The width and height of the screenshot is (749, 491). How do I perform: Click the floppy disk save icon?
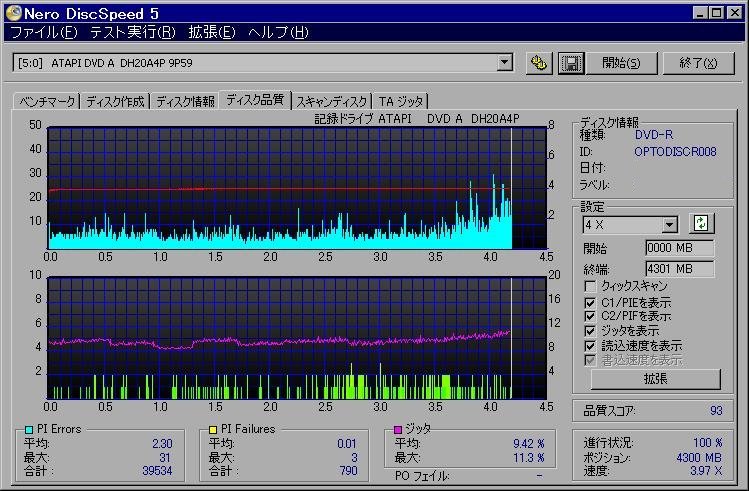click(571, 63)
